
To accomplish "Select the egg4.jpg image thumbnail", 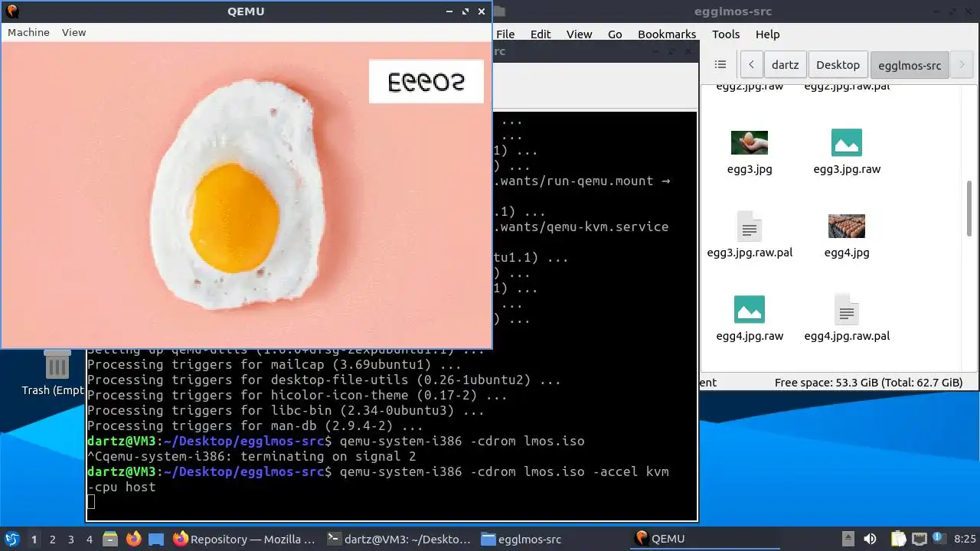I will 847,226.
